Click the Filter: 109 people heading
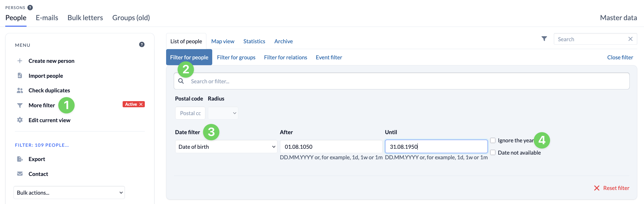The image size is (644, 204). [42, 145]
